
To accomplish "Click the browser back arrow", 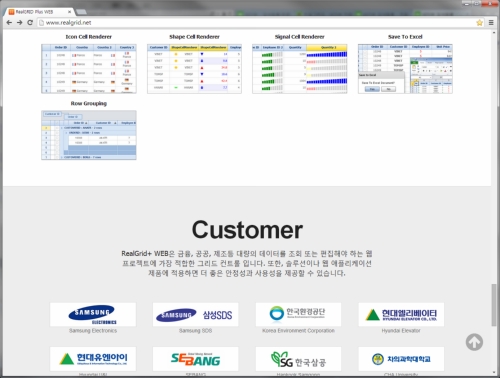I will point(9,22).
